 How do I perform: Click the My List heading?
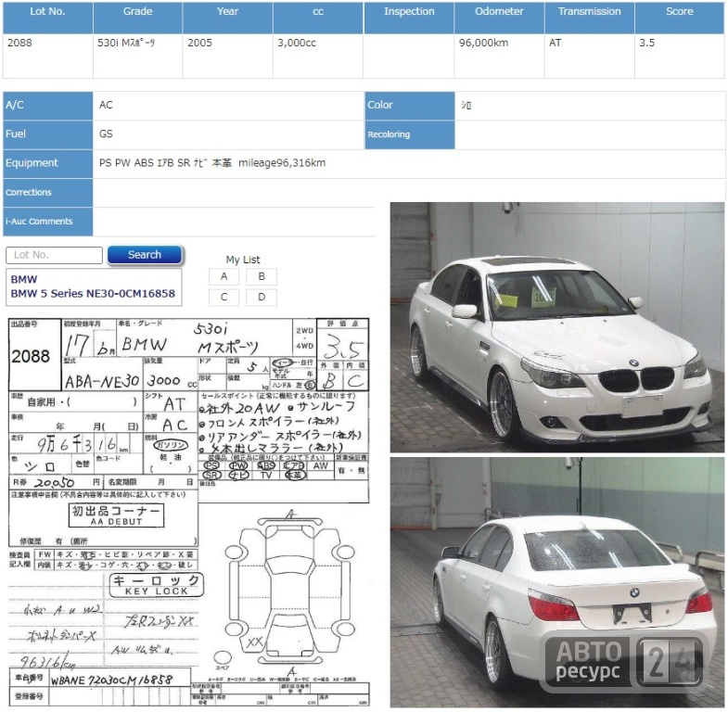click(x=243, y=260)
